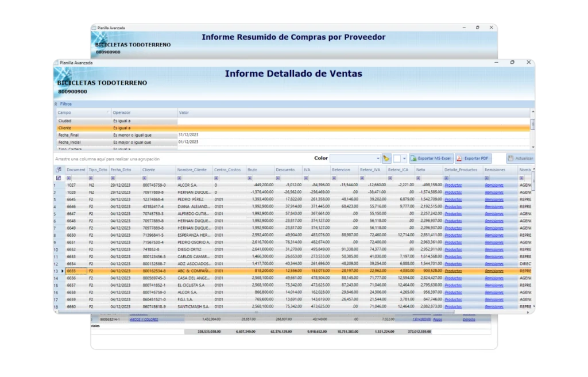Open Remisiones link for document 6660
The width and height of the screenshot is (588, 377).
coord(494,307)
